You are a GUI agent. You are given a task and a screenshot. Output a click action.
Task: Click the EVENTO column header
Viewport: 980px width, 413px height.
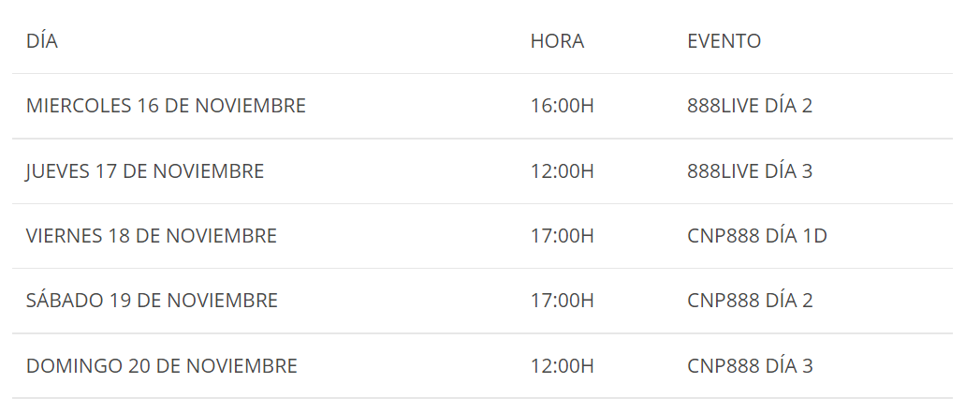point(724,40)
